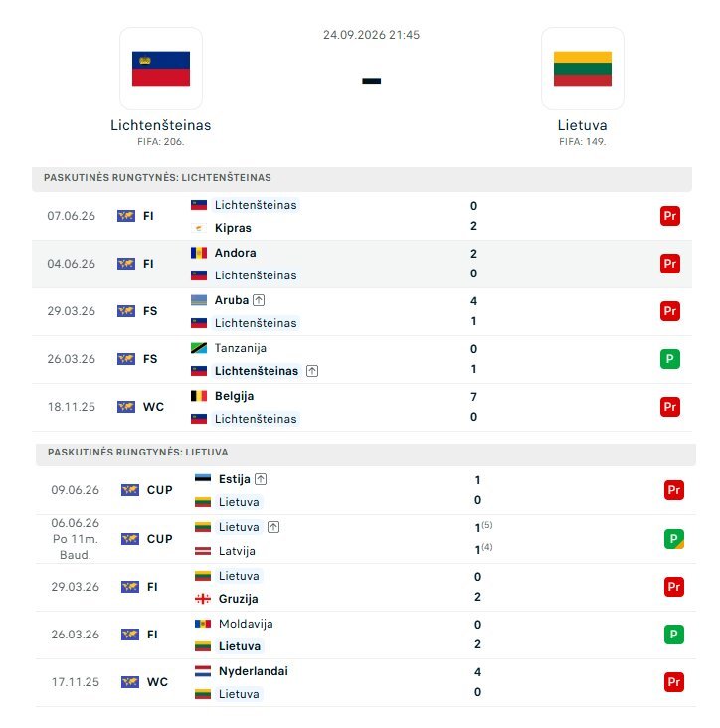This screenshot has height=728, width=720.
Task: Open Lichtenšteinas team name link in header
Action: click(x=161, y=125)
